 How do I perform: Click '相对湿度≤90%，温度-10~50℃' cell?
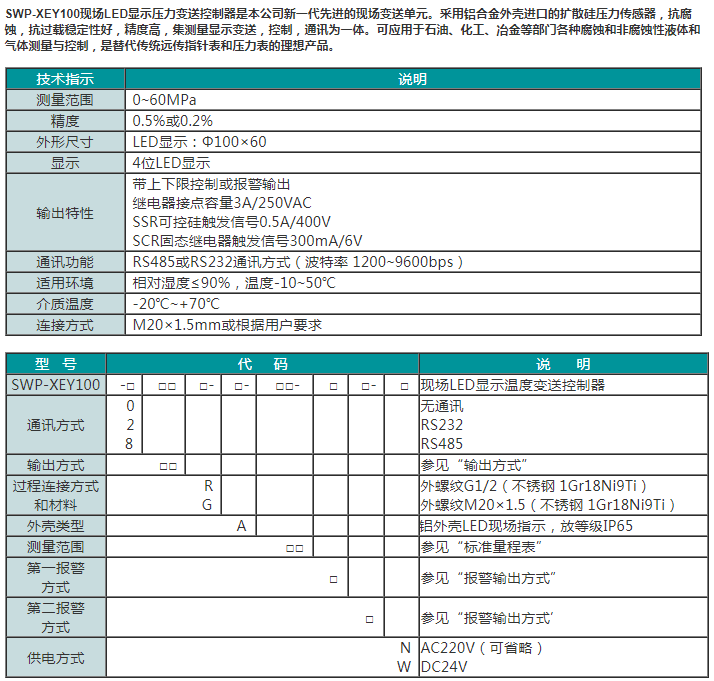(413, 283)
